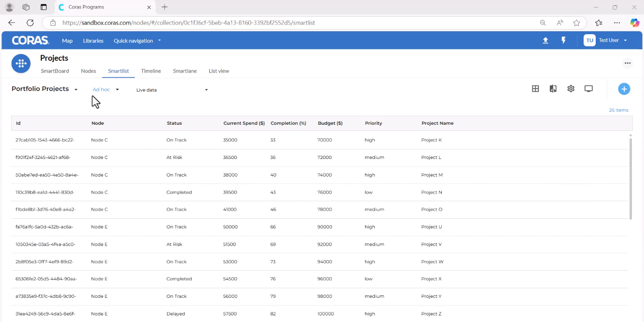
Task: Click the browser back arrow
Action: point(12,23)
